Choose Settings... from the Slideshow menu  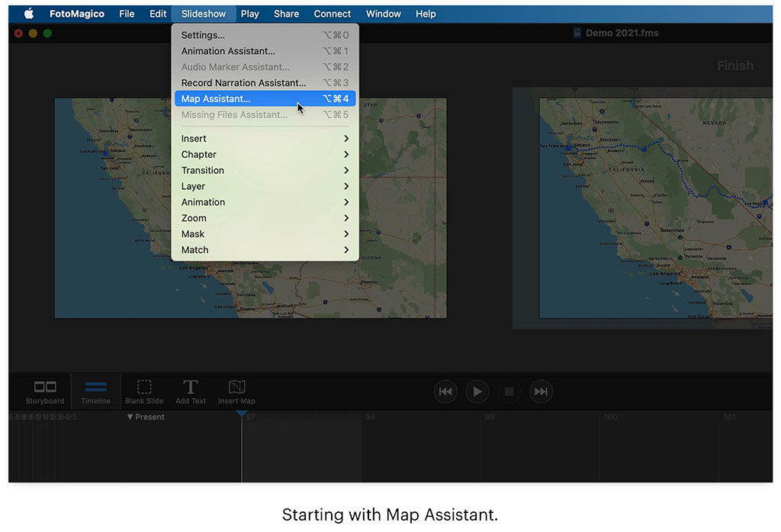pyautogui.click(x=265, y=35)
